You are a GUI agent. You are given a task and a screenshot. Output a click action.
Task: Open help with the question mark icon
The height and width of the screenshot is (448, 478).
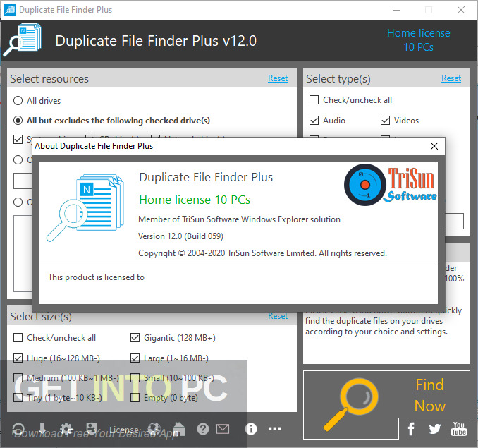tap(203, 429)
